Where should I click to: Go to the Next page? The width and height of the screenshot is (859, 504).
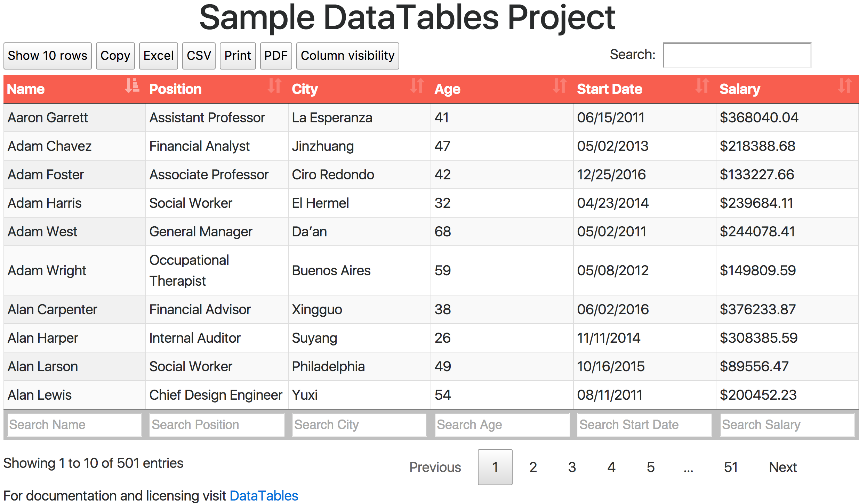(782, 467)
